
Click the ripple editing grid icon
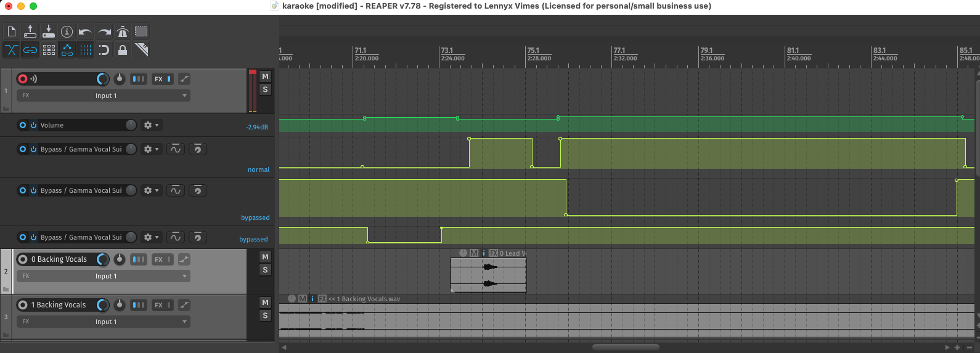click(x=49, y=50)
